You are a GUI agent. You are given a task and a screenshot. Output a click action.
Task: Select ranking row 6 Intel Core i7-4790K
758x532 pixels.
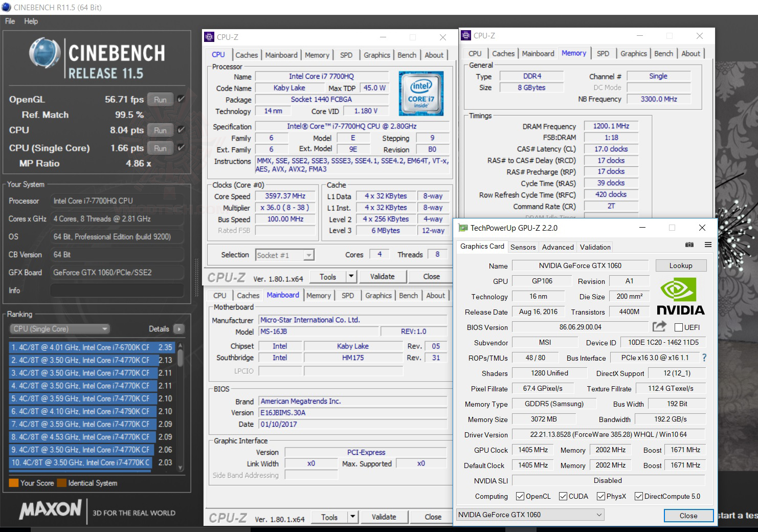(92, 411)
